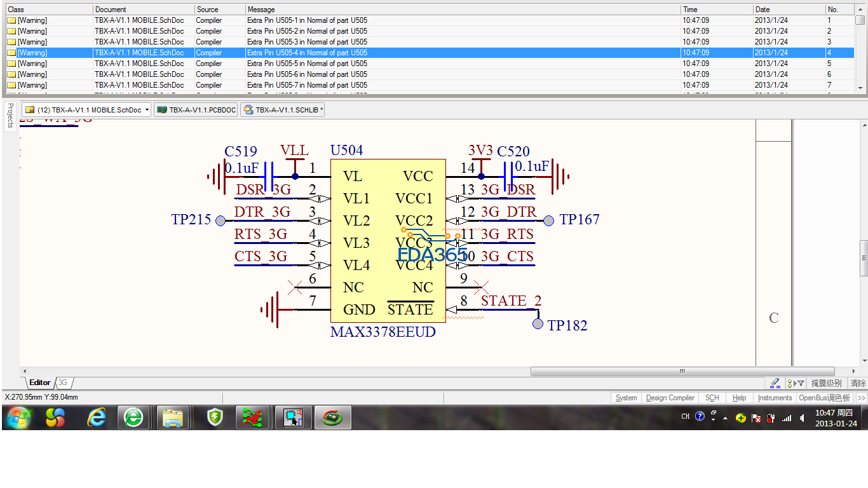Select the 3G sheet tab at bottom
Image resolution: width=868 pixels, height=488 pixels.
pos(63,383)
